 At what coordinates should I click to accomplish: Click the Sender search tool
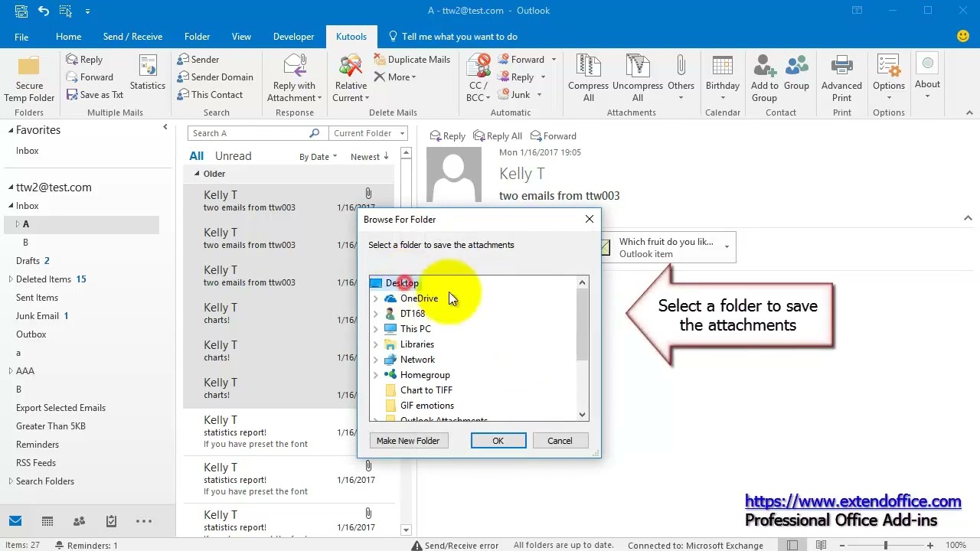198,60
